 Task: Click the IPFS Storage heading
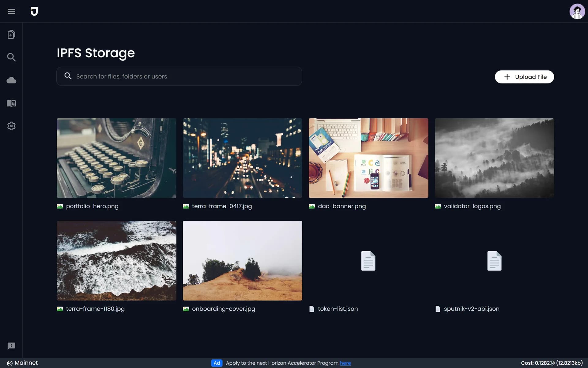pyautogui.click(x=96, y=53)
